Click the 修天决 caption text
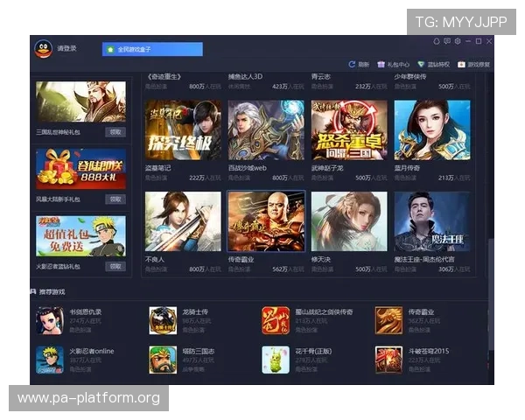Image resolution: width=525 pixels, height=420 pixels. tap(321, 259)
